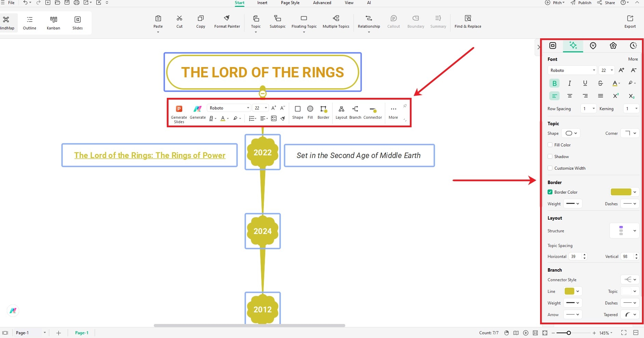Click the Layout icon in the floating toolbar
The height and width of the screenshot is (338, 644).
341,109
